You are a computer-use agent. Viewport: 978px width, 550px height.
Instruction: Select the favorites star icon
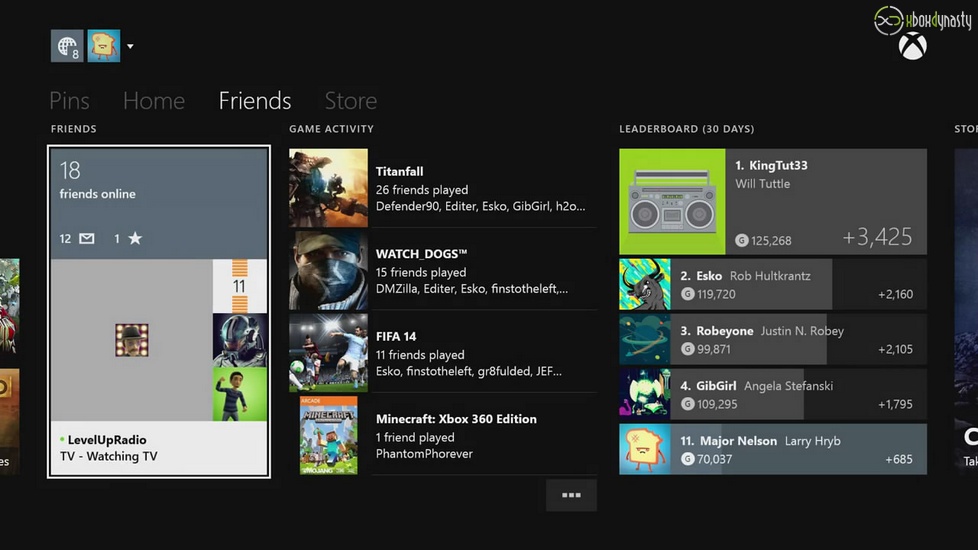[x=135, y=238]
